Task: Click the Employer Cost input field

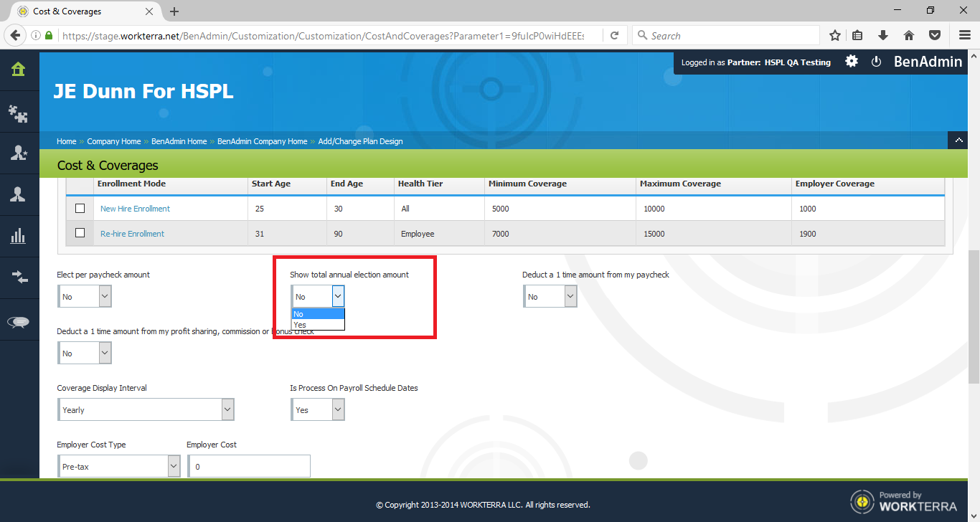Action: tap(249, 467)
